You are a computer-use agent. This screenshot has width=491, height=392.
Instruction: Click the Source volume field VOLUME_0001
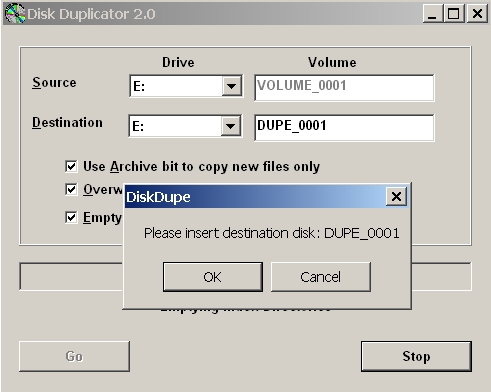[x=344, y=88]
